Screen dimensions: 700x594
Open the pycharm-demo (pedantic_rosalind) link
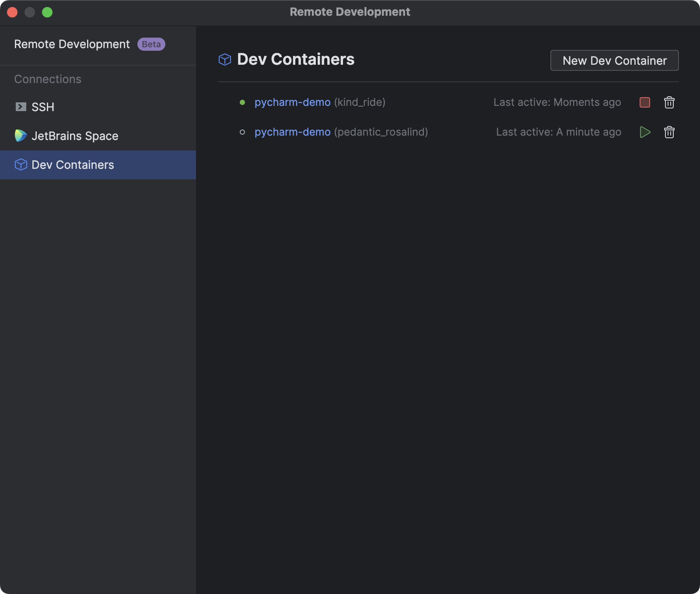point(292,132)
